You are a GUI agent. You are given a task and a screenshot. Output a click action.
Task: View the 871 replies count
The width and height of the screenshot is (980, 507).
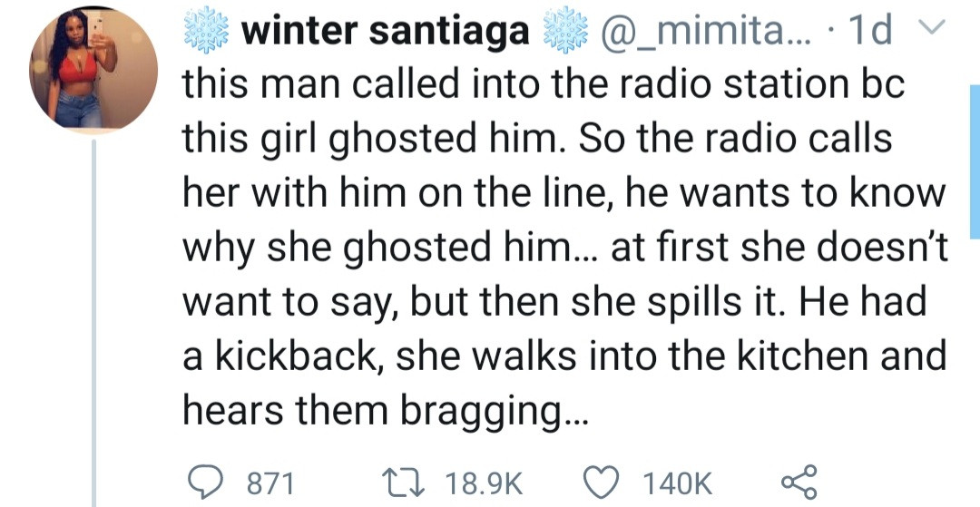click(270, 482)
